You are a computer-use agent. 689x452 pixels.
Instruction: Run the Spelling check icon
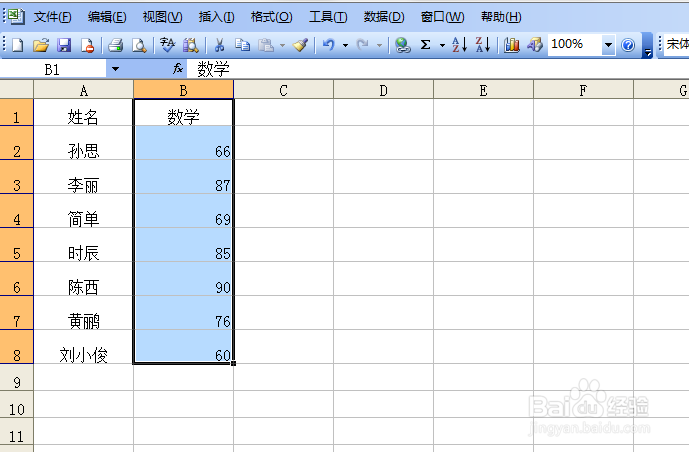(167, 45)
